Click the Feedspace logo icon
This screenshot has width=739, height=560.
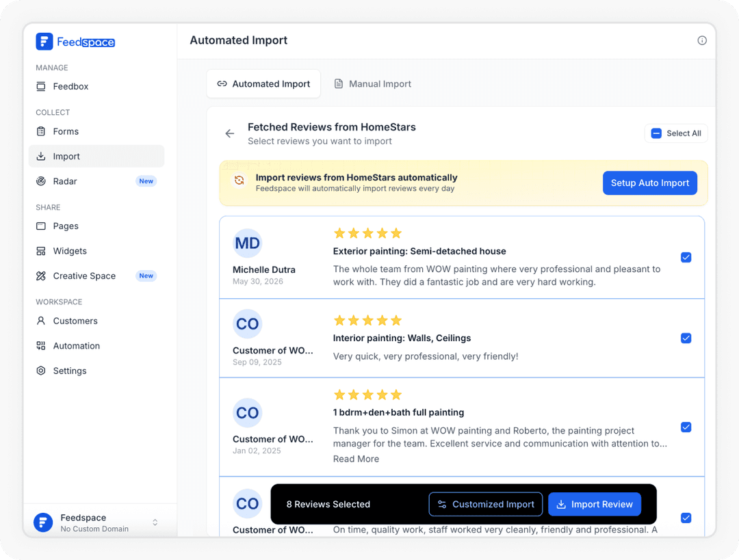tap(44, 42)
